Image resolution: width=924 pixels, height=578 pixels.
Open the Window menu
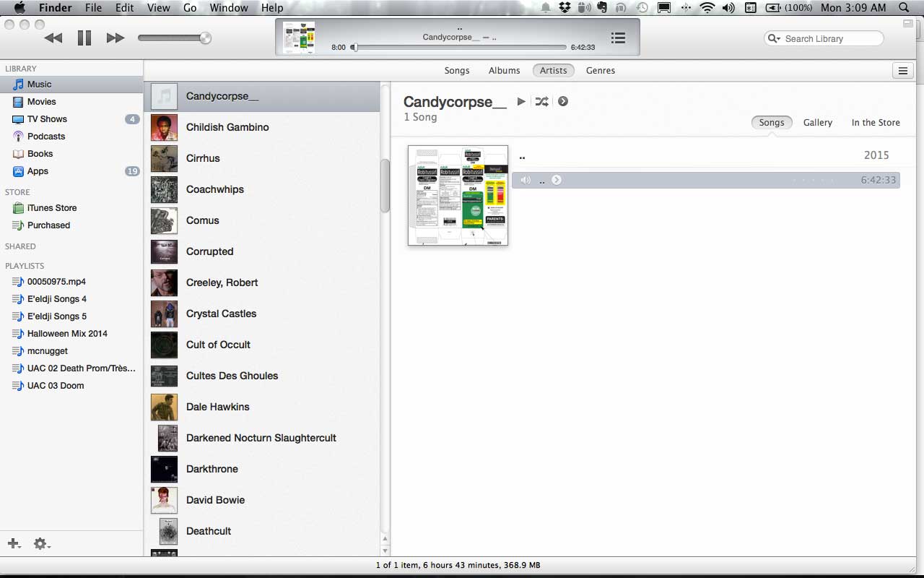pos(228,8)
